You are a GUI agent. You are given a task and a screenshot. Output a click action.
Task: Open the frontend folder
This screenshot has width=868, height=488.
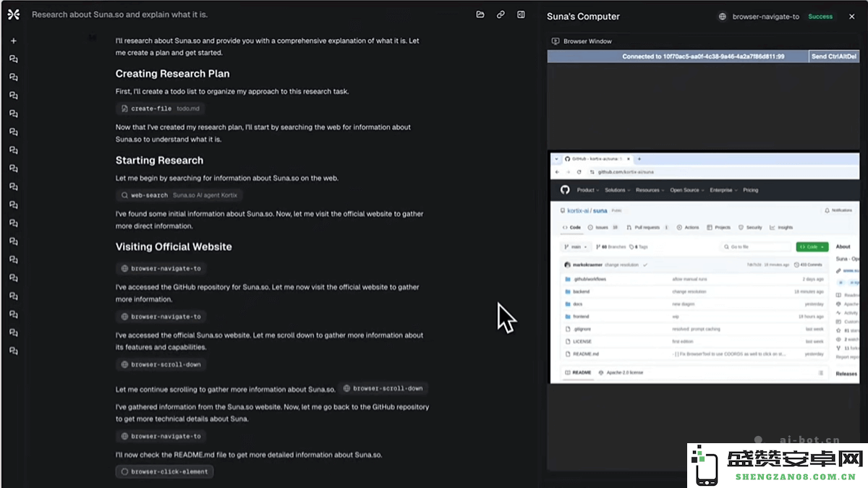pyautogui.click(x=581, y=317)
